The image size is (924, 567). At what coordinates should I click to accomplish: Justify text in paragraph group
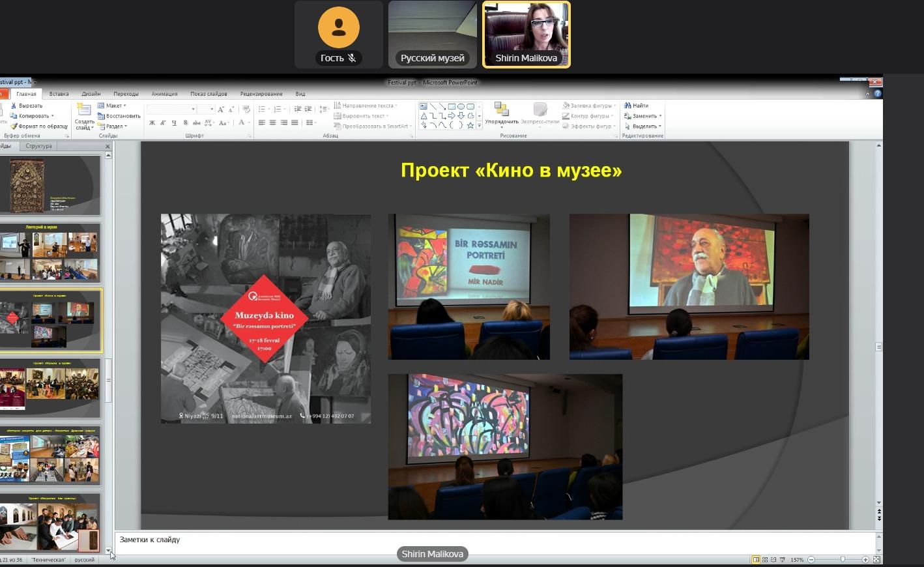pos(295,123)
